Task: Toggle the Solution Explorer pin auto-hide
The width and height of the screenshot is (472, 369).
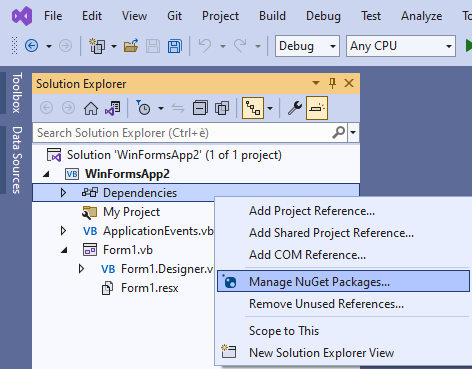Action: [x=332, y=83]
